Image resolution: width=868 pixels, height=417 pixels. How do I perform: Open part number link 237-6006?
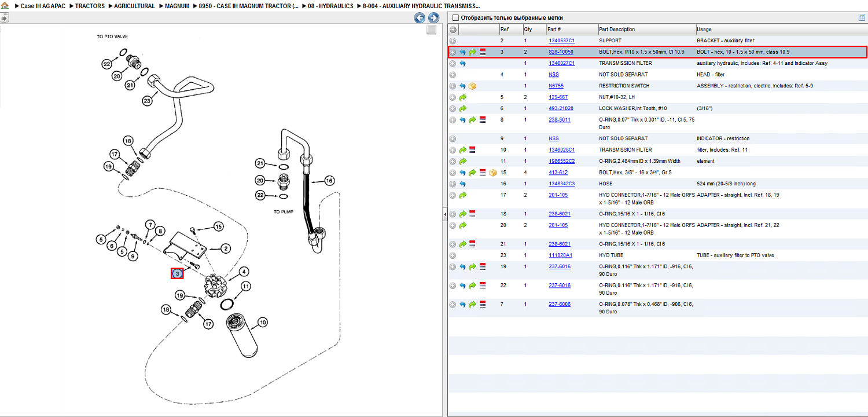[x=559, y=304]
